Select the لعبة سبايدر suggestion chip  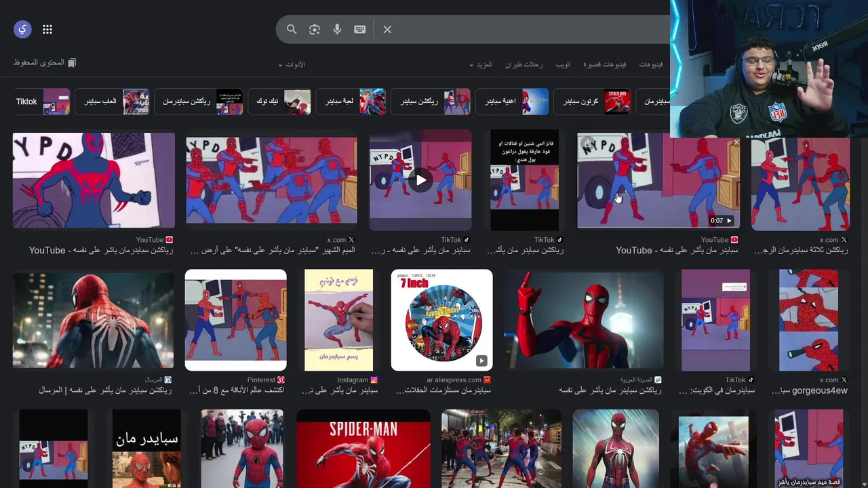point(351,102)
